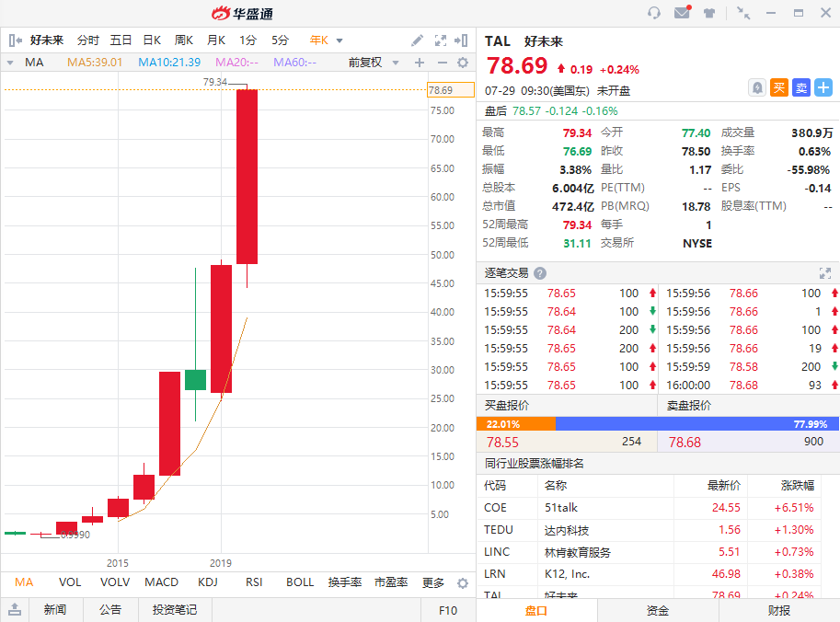Collapse the left panel toggle icon

click(x=15, y=40)
